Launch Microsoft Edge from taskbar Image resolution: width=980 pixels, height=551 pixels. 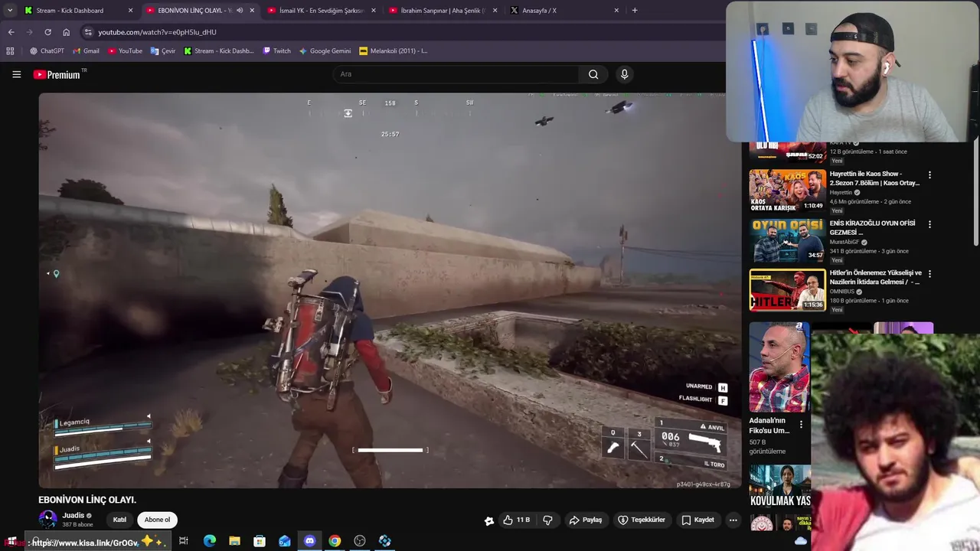point(210,541)
